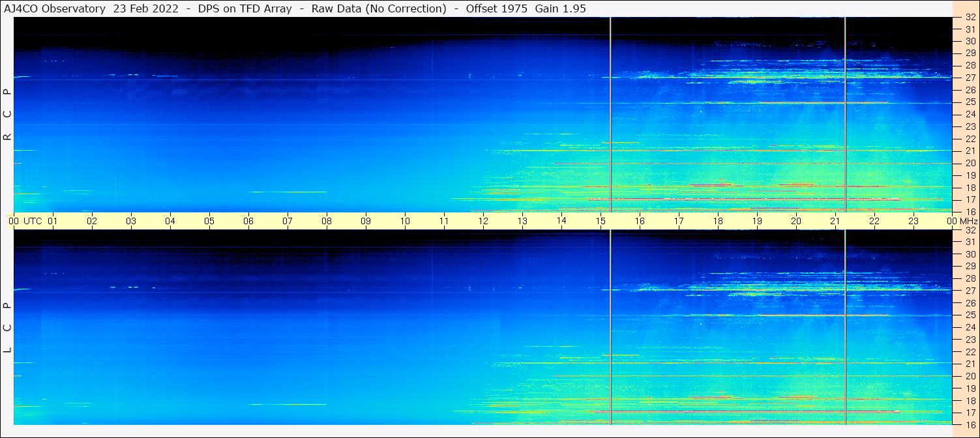The image size is (980, 438).
Task: Click the date '23 Feb 2022' in the header
Action: click(x=146, y=8)
